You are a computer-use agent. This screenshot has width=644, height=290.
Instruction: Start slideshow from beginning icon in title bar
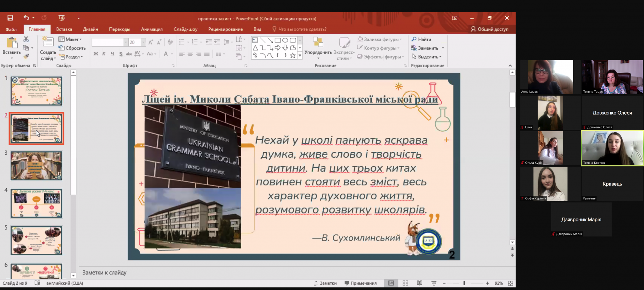click(x=62, y=18)
